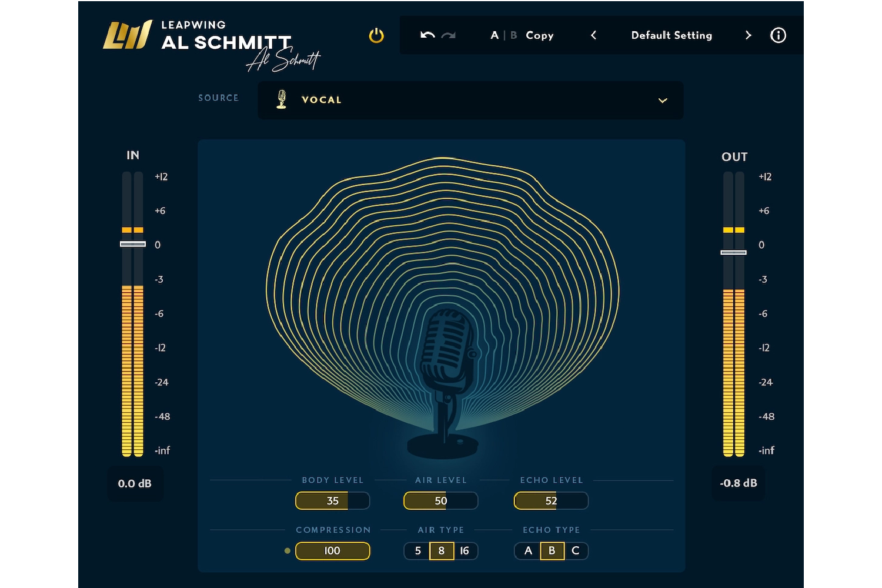Click the undo arrow icon
882x588 pixels.
[x=427, y=35]
